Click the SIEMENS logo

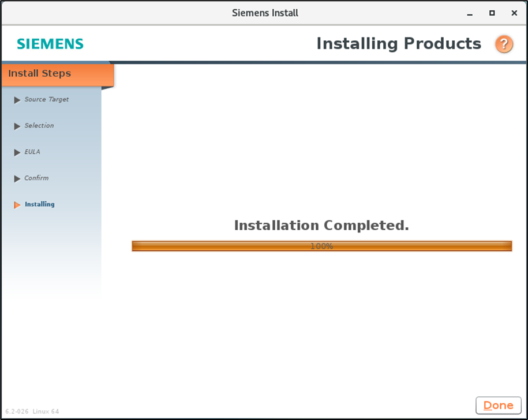tap(50, 44)
